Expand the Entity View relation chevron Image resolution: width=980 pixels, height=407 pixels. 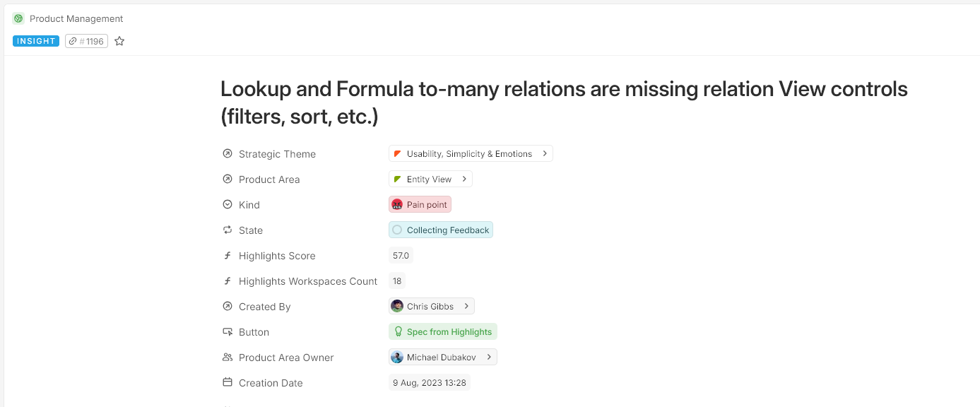(464, 179)
